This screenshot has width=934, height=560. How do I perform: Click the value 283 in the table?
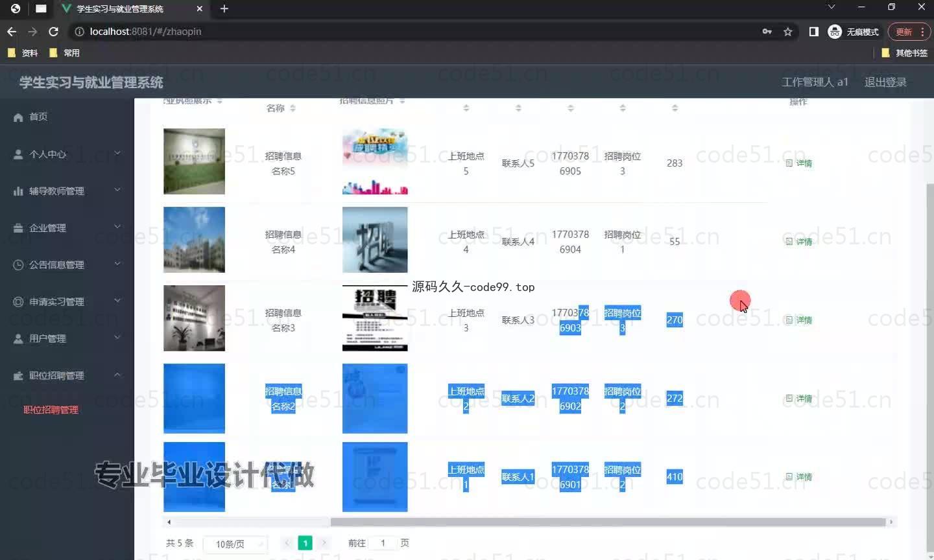click(x=675, y=163)
